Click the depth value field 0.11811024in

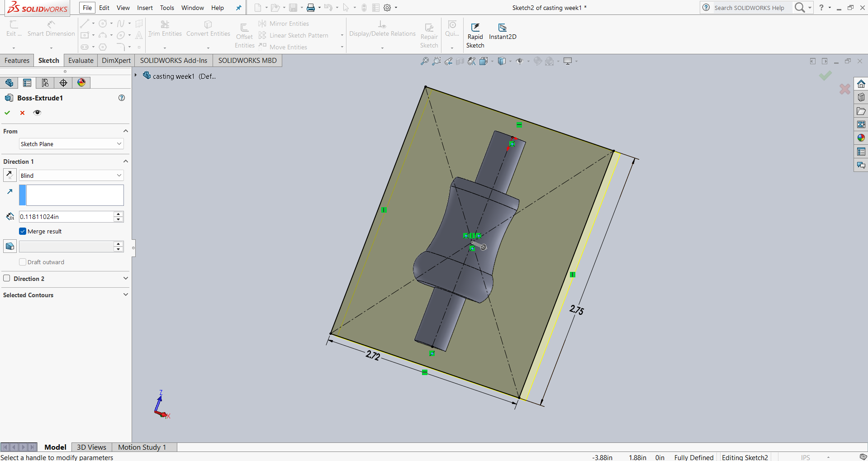(x=66, y=217)
